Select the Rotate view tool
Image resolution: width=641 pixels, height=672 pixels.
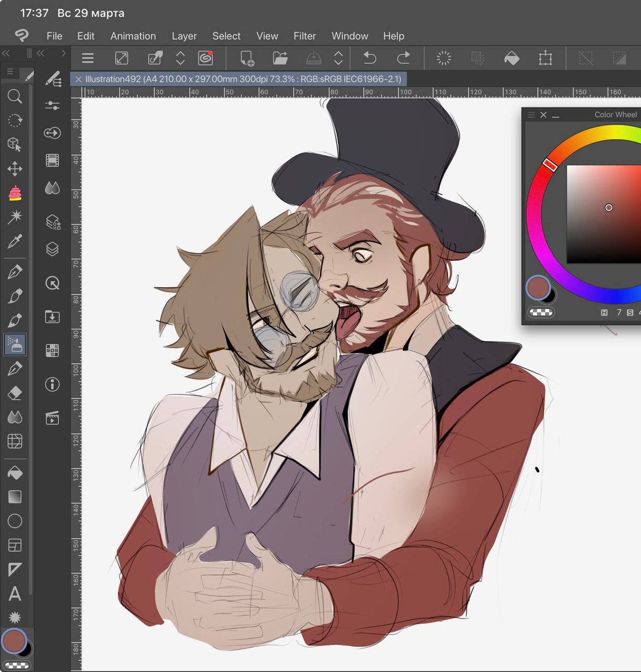(x=15, y=120)
